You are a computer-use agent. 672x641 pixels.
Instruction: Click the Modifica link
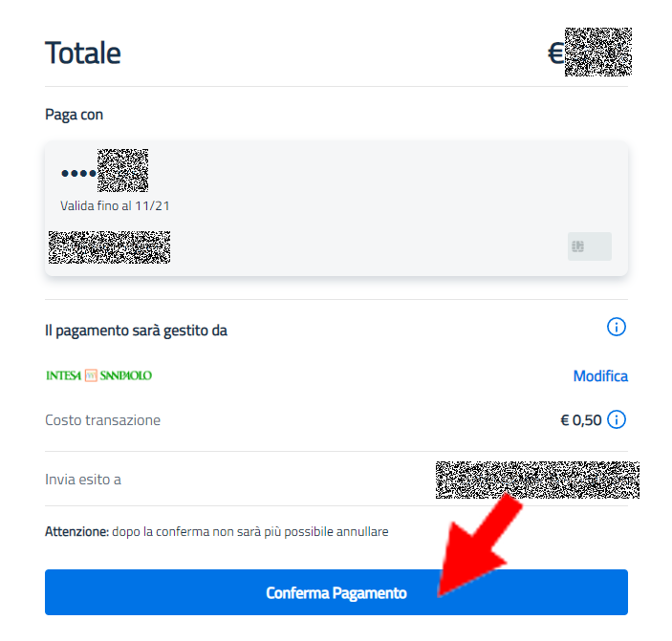pyautogui.click(x=600, y=375)
